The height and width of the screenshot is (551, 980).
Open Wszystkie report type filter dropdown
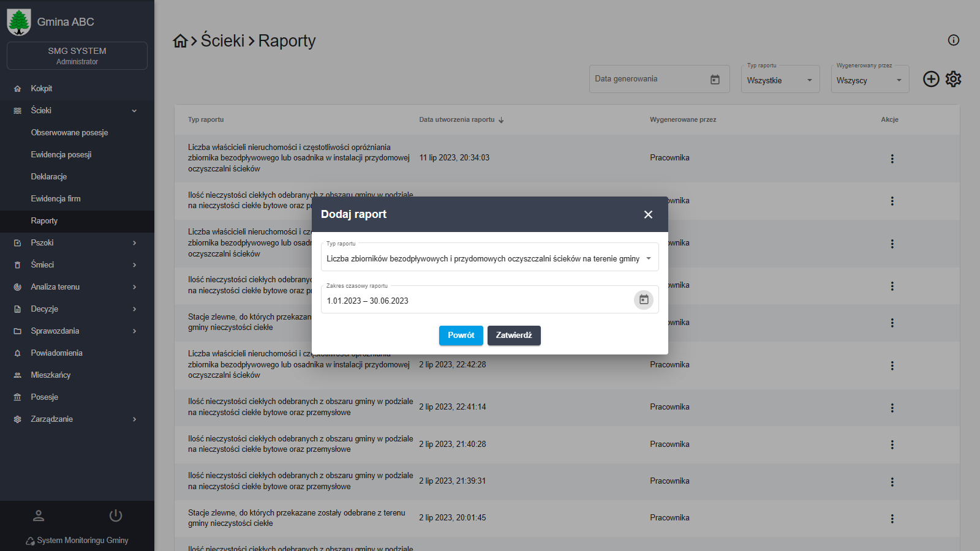(x=780, y=80)
